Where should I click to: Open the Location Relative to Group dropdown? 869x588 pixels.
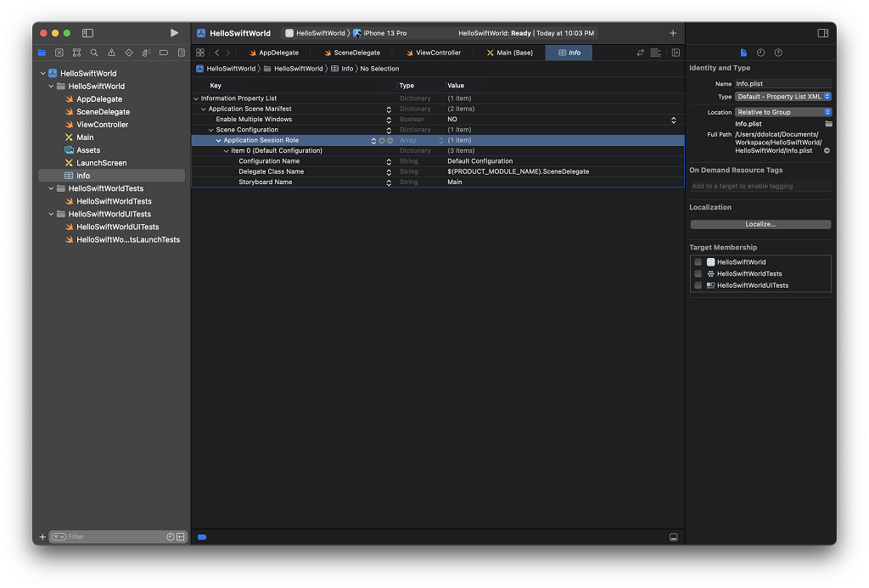pos(783,112)
